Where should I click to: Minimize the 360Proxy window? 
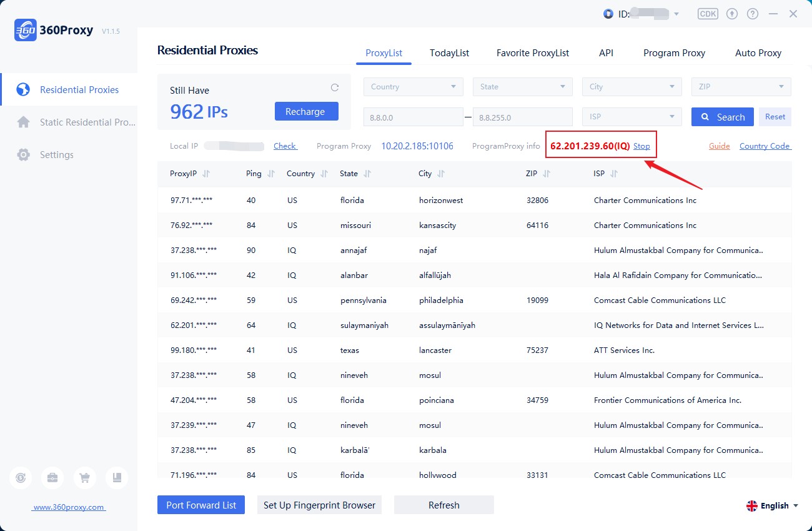pos(773,14)
